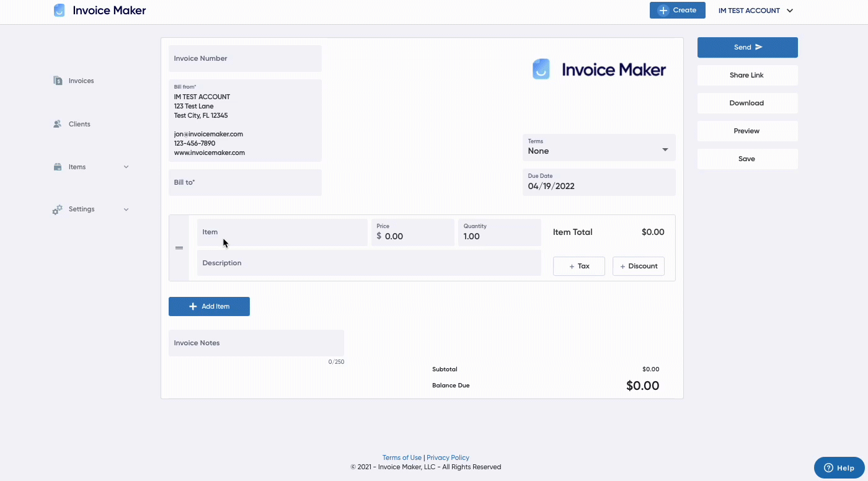Click the Invoice Maker logo icon in header
The width and height of the screenshot is (868, 481).
point(59,11)
